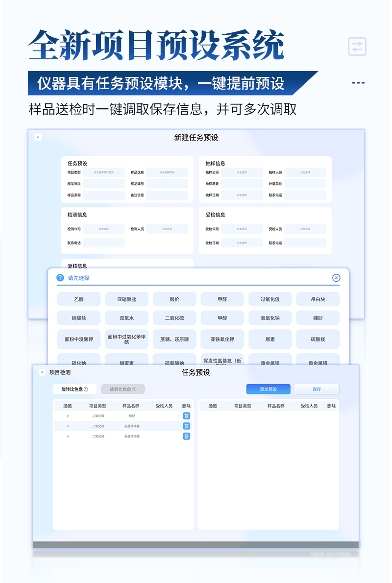Choose the 蔗糖、还原糖 test item
392x583 pixels.
pos(174,339)
